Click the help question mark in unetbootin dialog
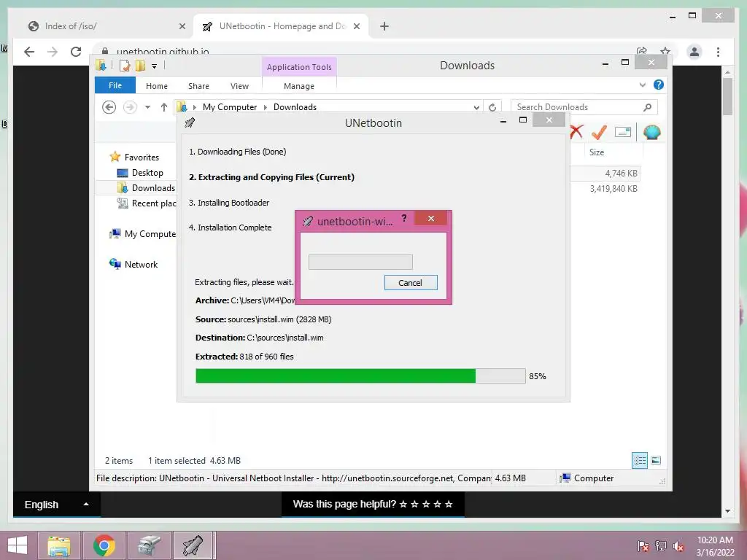The height and width of the screenshot is (560, 747). click(404, 218)
